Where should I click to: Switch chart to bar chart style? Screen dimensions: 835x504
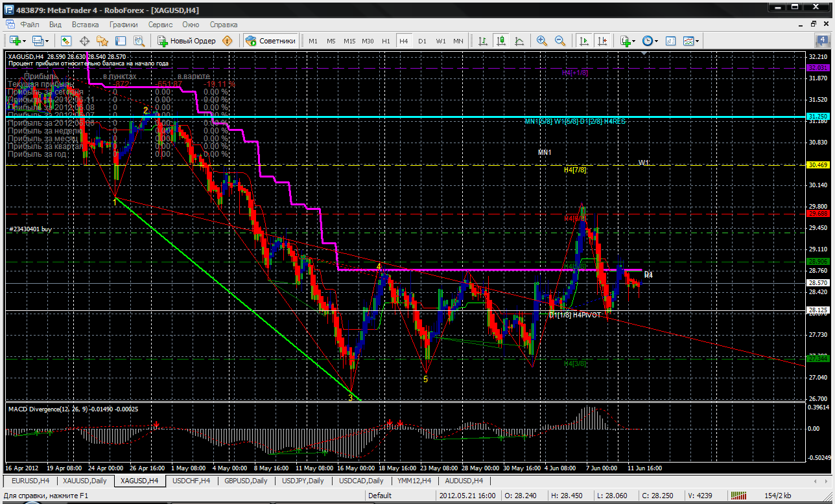[x=483, y=41]
